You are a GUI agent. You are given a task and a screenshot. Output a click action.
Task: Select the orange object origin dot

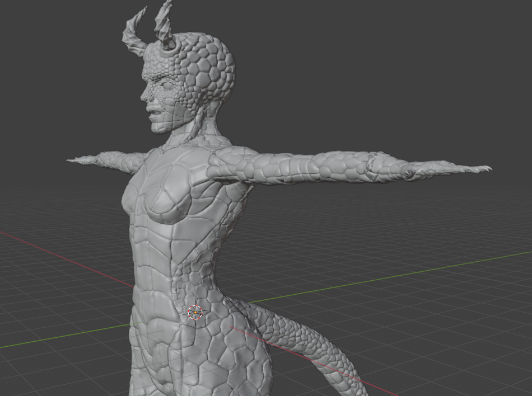pos(195,312)
